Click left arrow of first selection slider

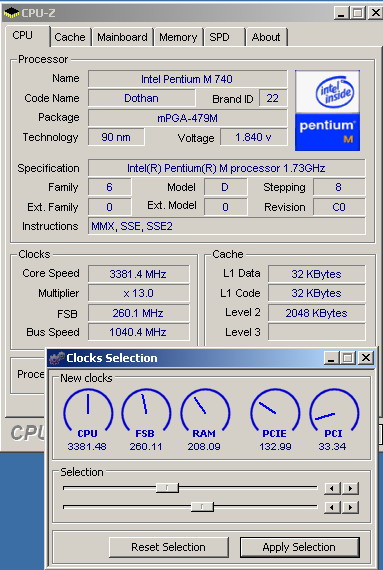tap(332, 488)
